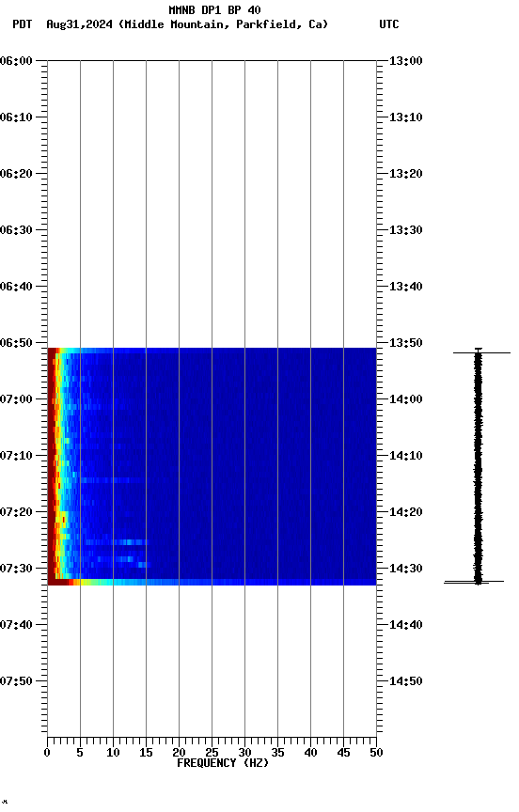The width and height of the screenshot is (519, 812).
Task: Click the "13:00" UTC time label
Action: [406, 61]
